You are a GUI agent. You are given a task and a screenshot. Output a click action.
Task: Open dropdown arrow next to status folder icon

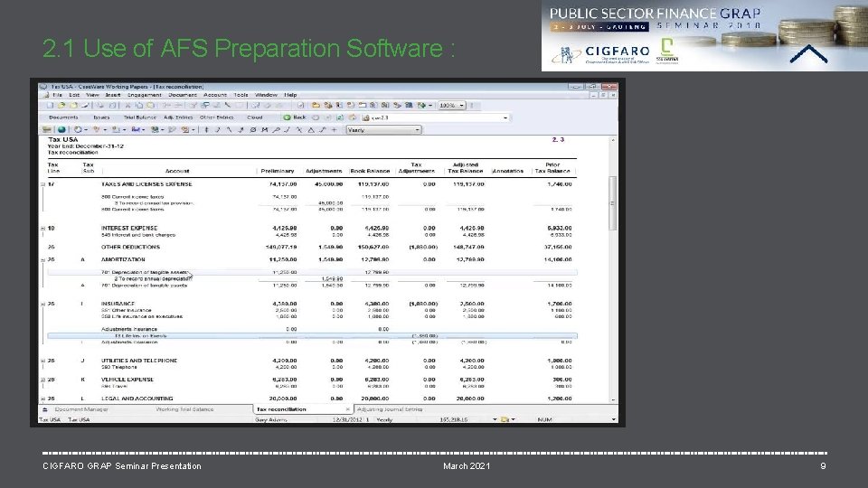pyautogui.click(x=514, y=419)
